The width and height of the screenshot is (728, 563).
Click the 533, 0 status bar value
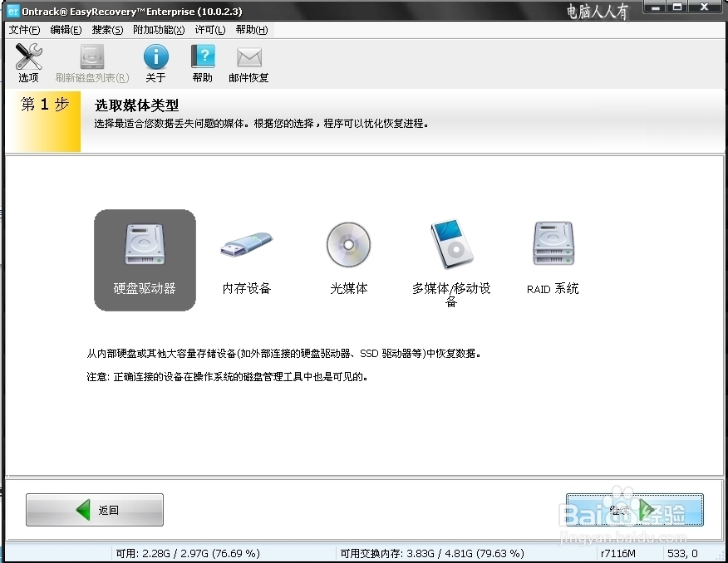(x=682, y=553)
